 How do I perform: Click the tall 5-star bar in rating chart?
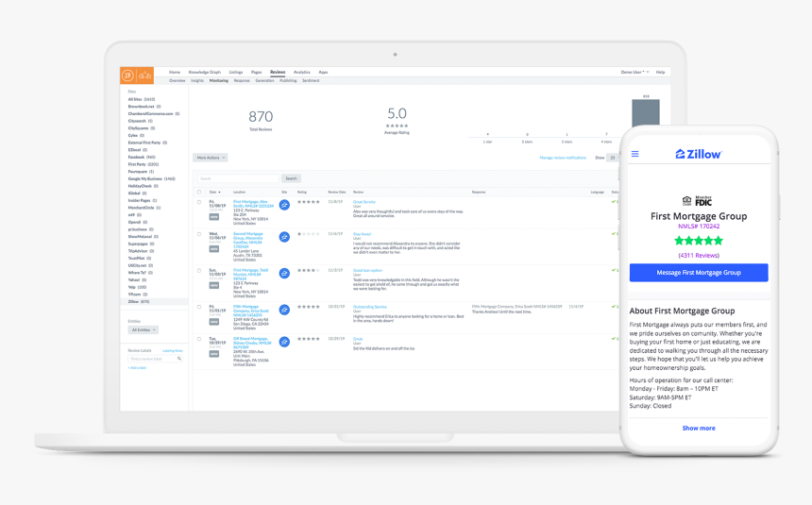[646, 112]
